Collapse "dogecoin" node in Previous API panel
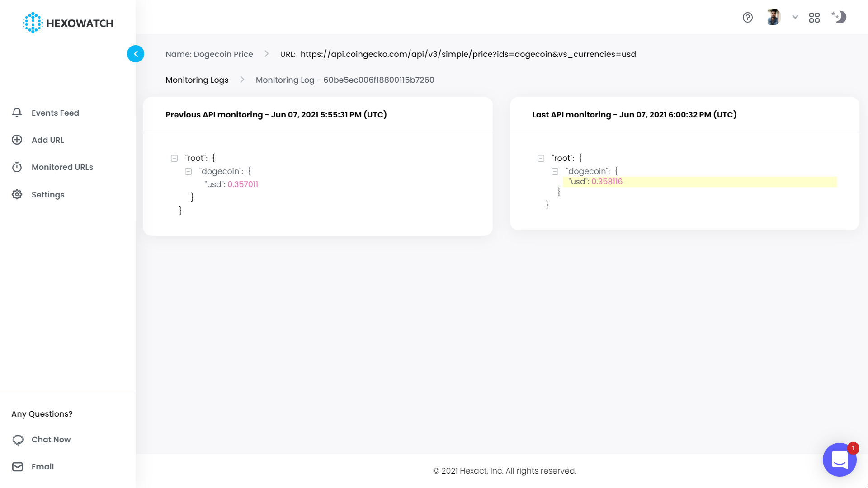This screenshot has width=868, height=488. (x=188, y=171)
